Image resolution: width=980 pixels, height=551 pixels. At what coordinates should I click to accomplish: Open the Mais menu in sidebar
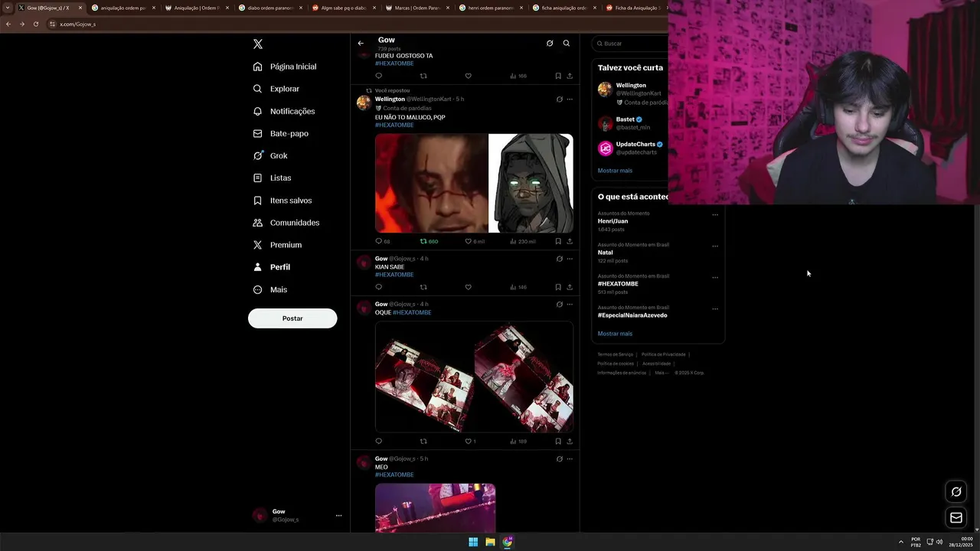point(270,289)
